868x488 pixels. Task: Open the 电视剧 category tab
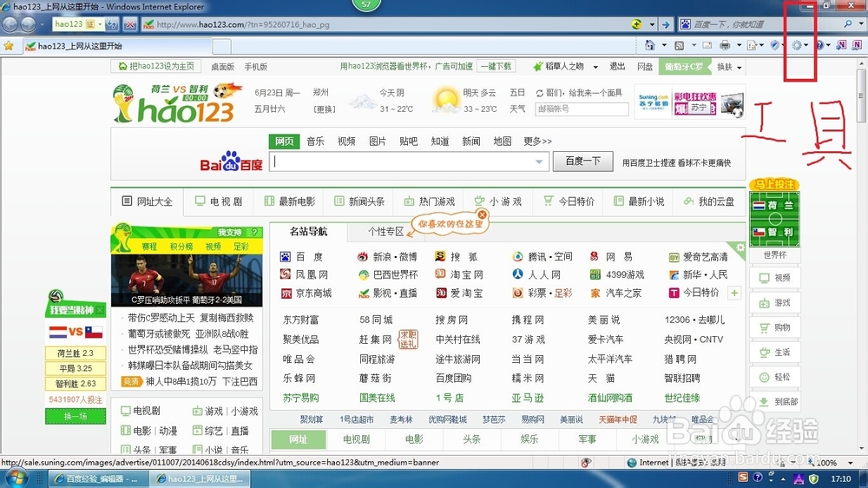coord(220,201)
